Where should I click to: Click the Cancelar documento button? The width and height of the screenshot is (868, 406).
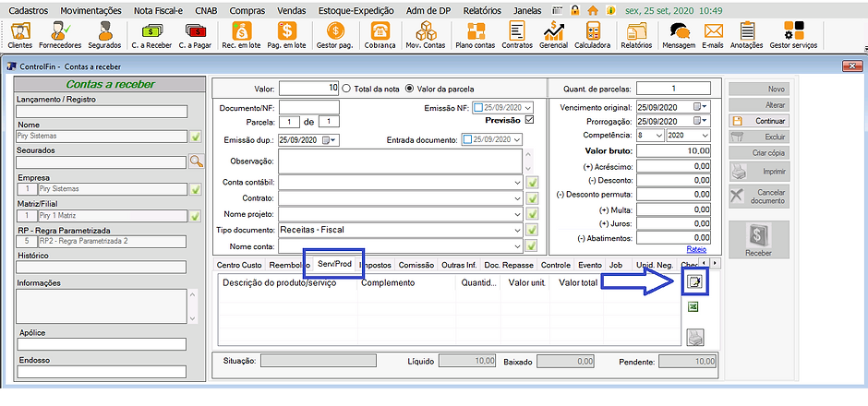pos(759,197)
